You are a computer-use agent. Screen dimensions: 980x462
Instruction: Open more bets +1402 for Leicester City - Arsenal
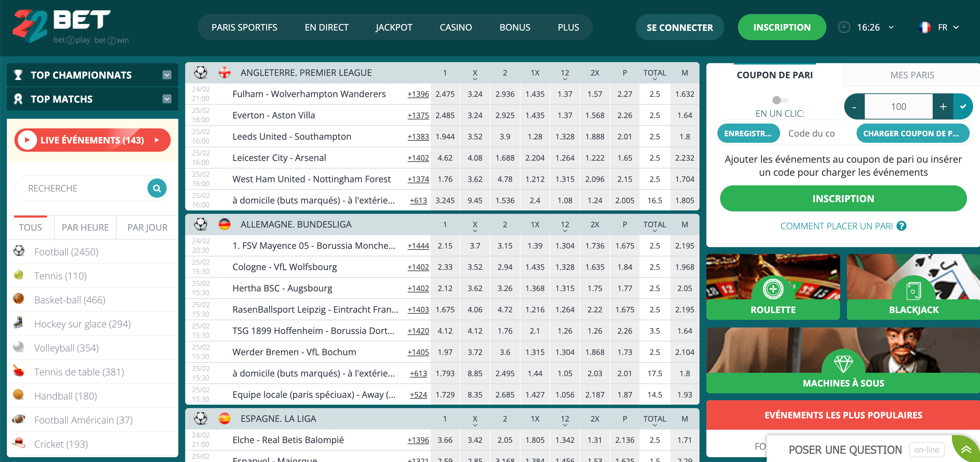click(x=418, y=158)
